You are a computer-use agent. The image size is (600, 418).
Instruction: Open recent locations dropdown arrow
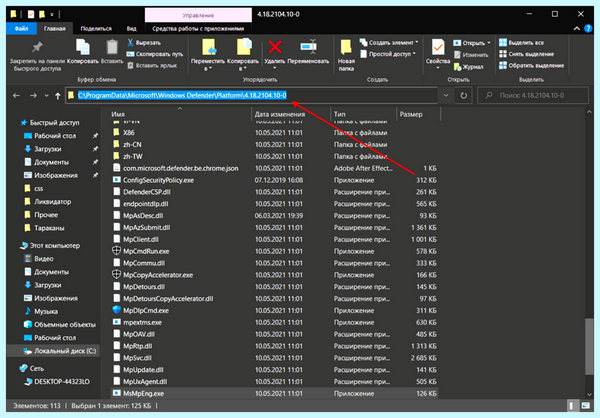(x=46, y=95)
